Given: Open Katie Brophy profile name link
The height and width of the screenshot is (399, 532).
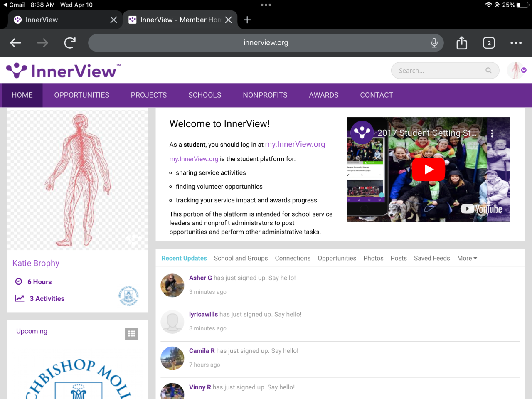Looking at the screenshot, I should 36,263.
